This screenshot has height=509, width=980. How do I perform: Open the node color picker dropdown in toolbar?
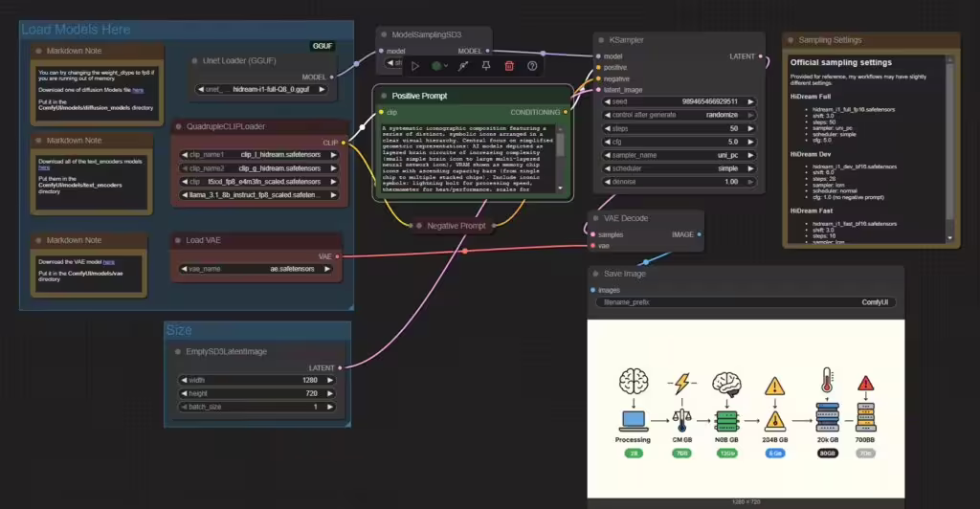pyautogui.click(x=439, y=66)
